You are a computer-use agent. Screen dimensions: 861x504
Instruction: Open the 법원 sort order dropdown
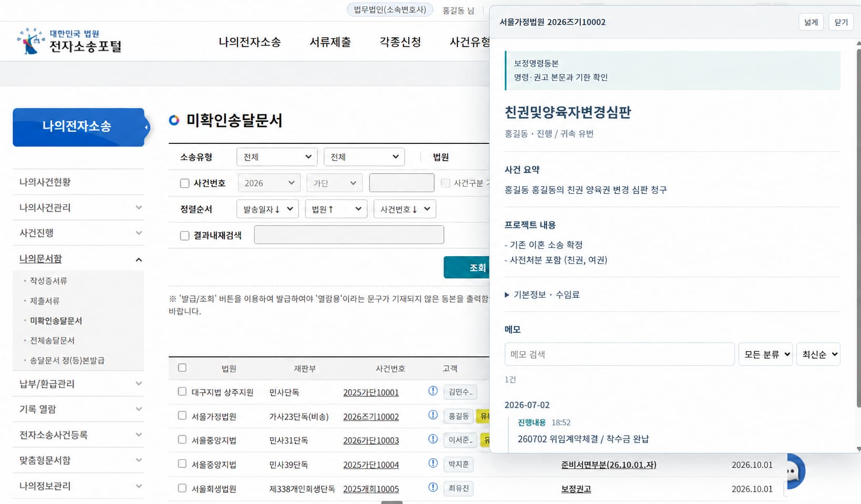pos(336,209)
